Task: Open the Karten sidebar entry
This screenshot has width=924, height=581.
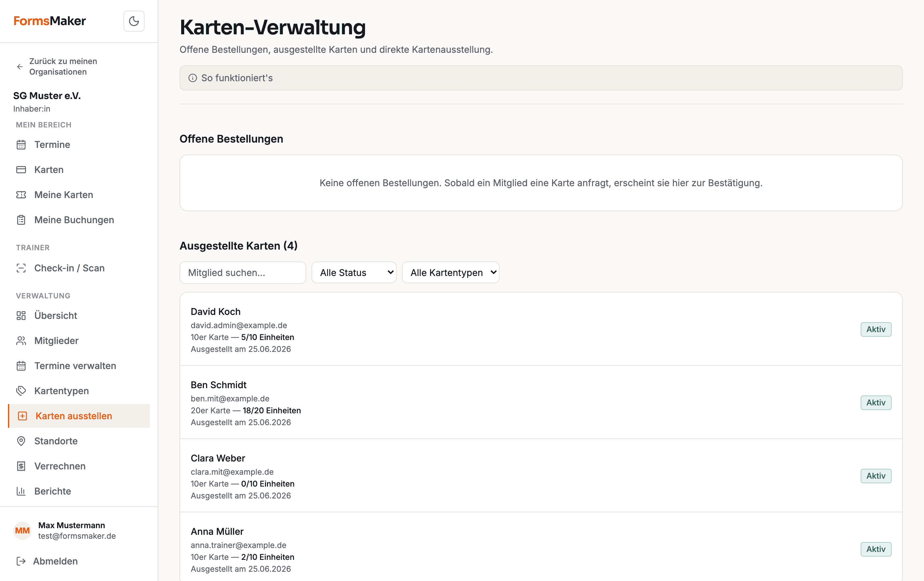Action: click(79, 170)
